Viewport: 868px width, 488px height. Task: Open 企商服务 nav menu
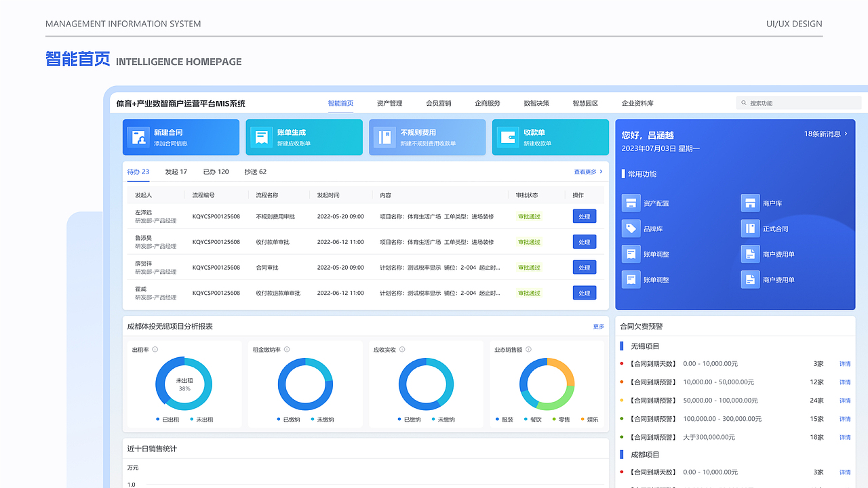pos(488,104)
